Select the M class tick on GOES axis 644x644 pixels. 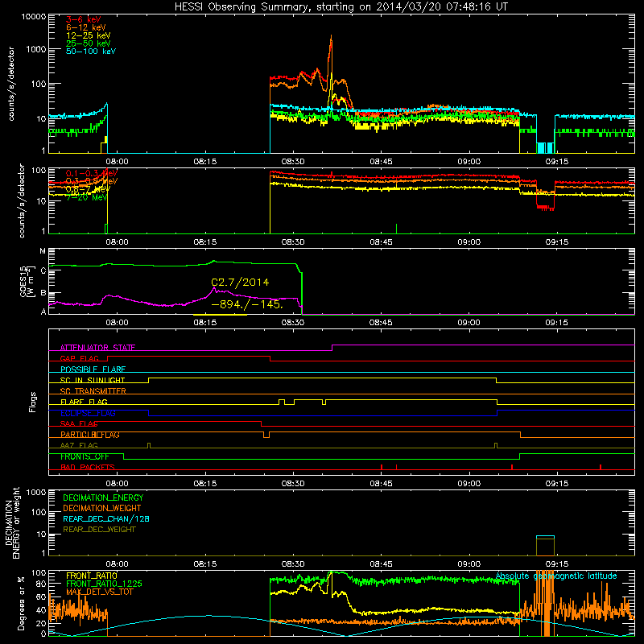(43, 251)
